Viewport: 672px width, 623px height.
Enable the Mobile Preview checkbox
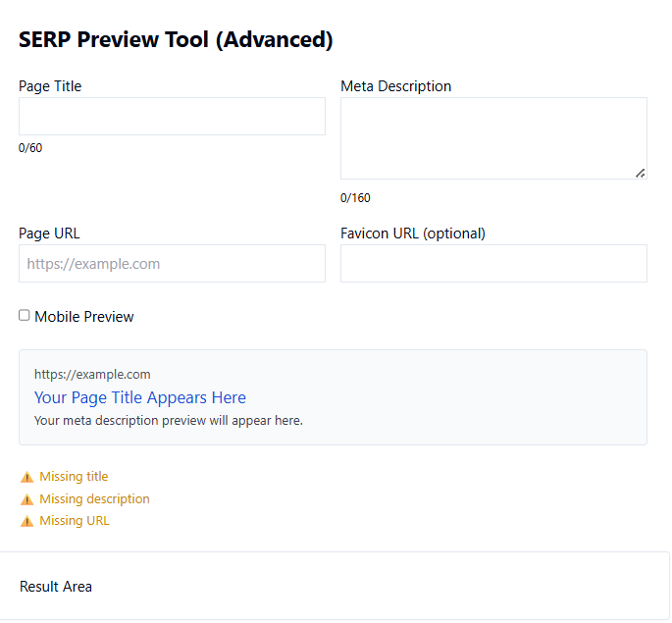tap(25, 316)
